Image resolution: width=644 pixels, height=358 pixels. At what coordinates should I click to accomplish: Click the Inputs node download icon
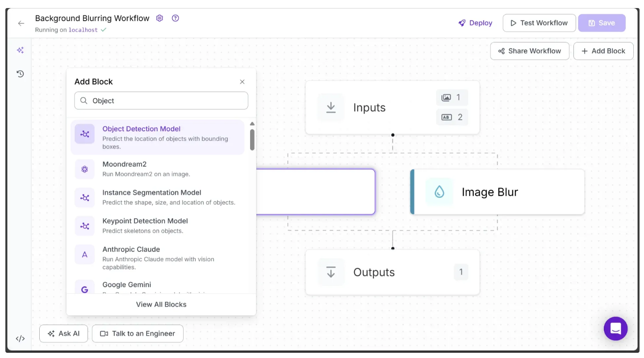tap(331, 108)
